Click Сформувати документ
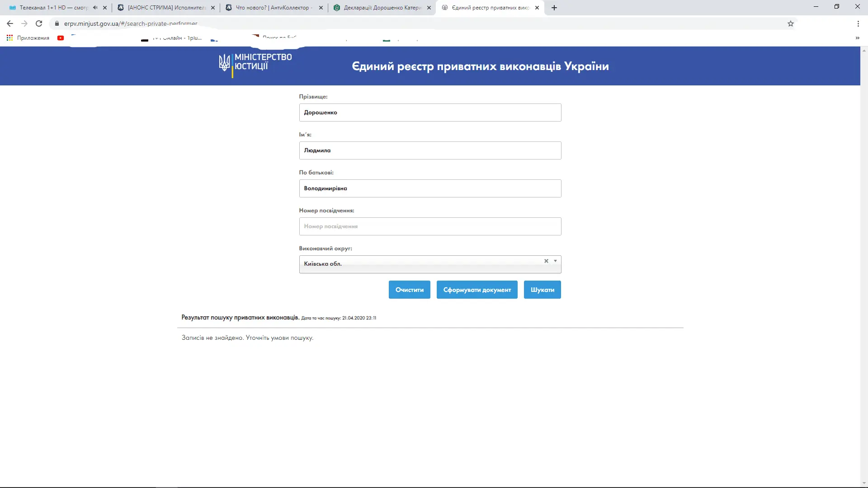This screenshot has width=868, height=488. (x=477, y=290)
